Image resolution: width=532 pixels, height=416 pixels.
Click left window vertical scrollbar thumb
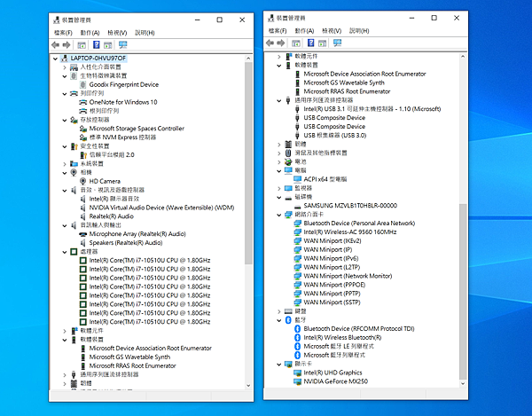coord(248,163)
